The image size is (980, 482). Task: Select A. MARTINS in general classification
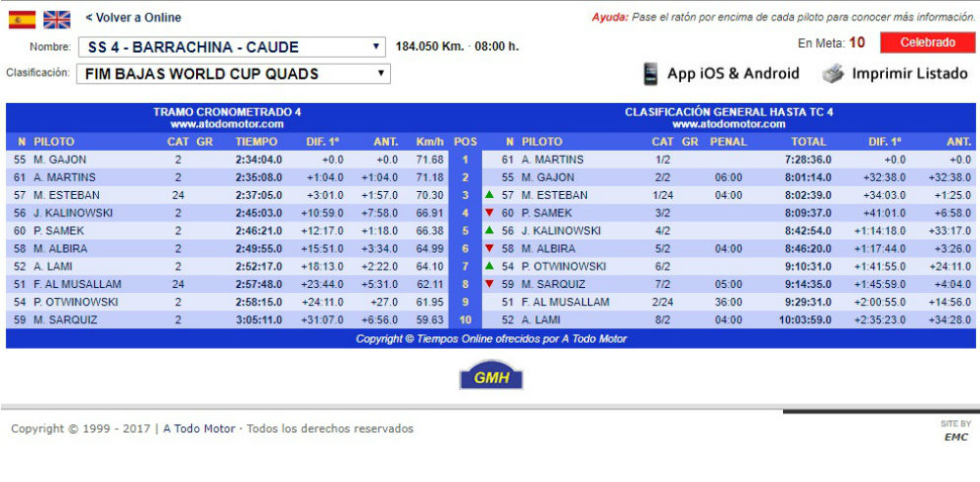click(x=552, y=160)
